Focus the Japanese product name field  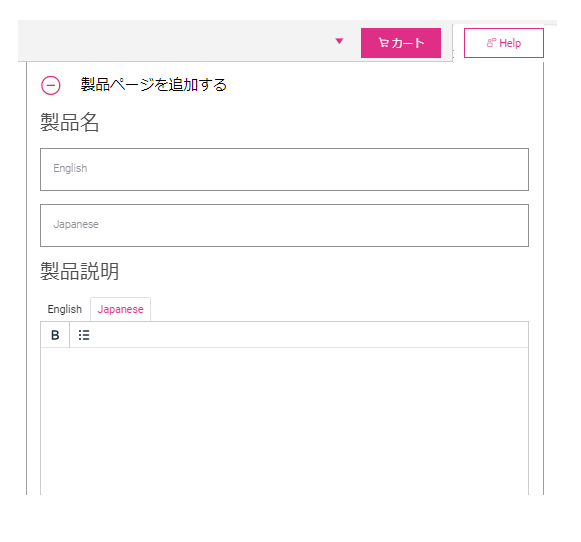[284, 225]
